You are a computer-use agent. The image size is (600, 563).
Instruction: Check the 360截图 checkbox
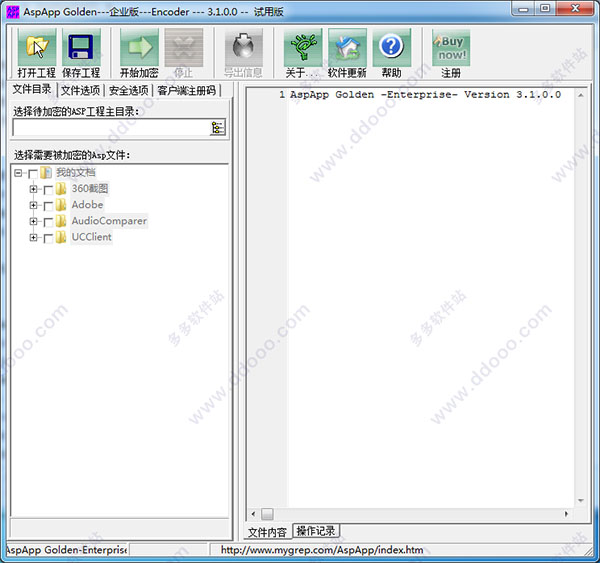[48, 190]
